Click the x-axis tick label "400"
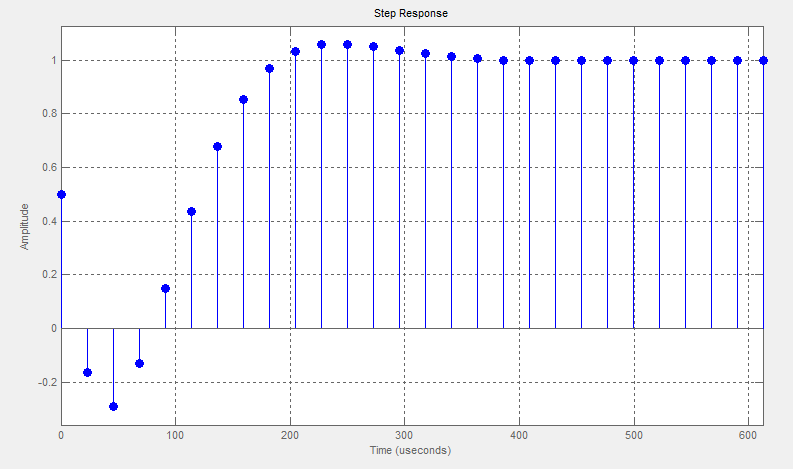 519,435
